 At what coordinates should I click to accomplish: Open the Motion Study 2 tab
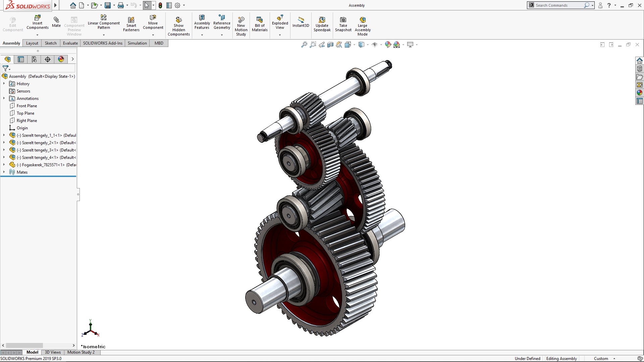(81, 352)
